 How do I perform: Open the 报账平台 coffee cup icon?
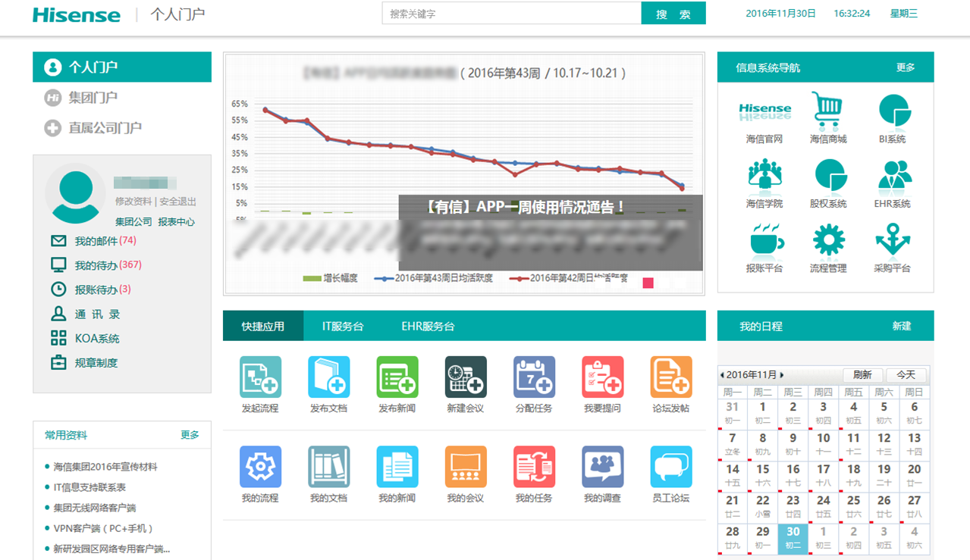[764, 241]
